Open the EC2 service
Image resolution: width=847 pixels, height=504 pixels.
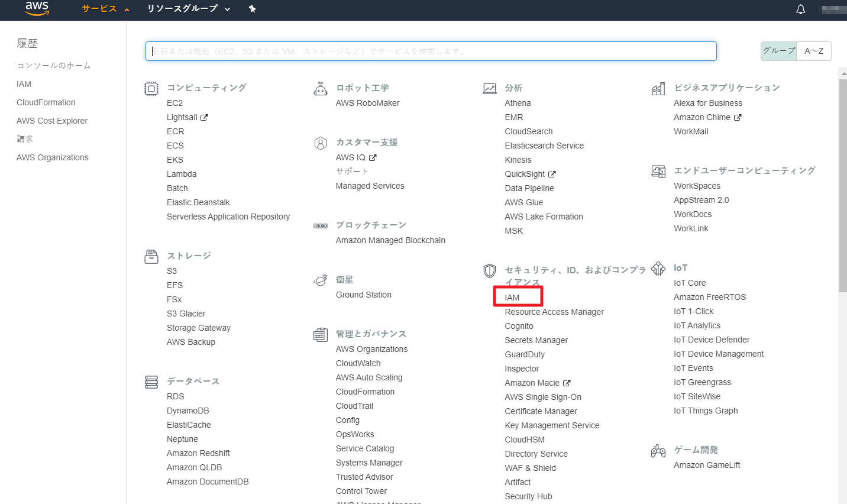[174, 103]
